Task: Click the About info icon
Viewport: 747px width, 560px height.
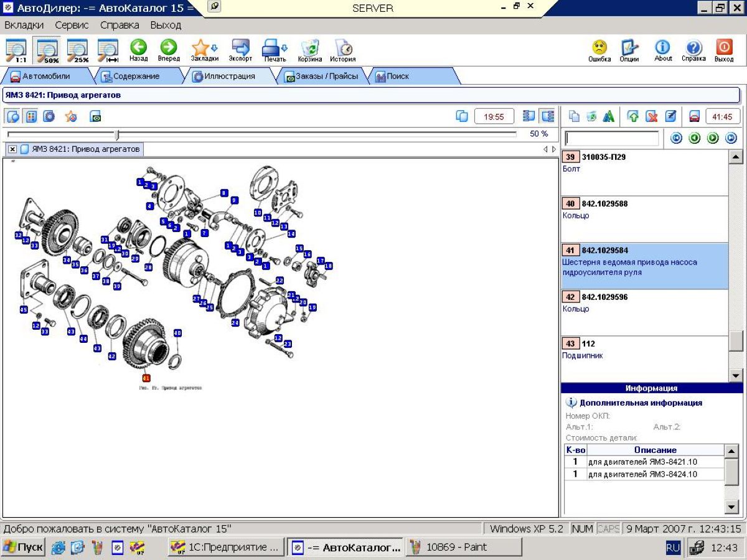Action: pyautogui.click(x=663, y=50)
